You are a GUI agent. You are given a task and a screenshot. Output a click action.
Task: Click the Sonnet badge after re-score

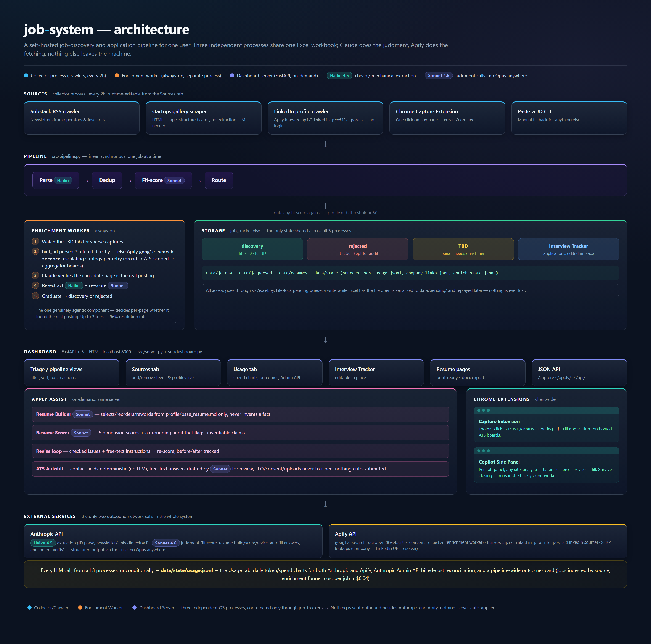click(x=118, y=286)
